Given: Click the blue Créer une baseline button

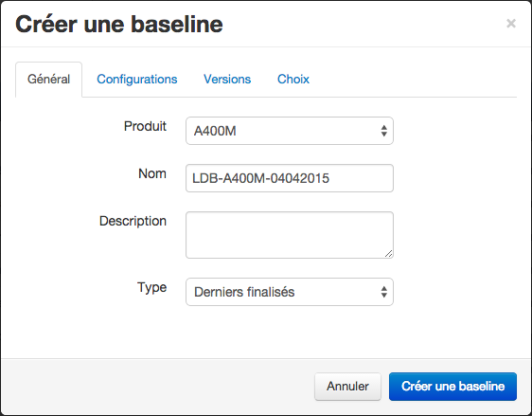Looking at the screenshot, I should 452,387.
